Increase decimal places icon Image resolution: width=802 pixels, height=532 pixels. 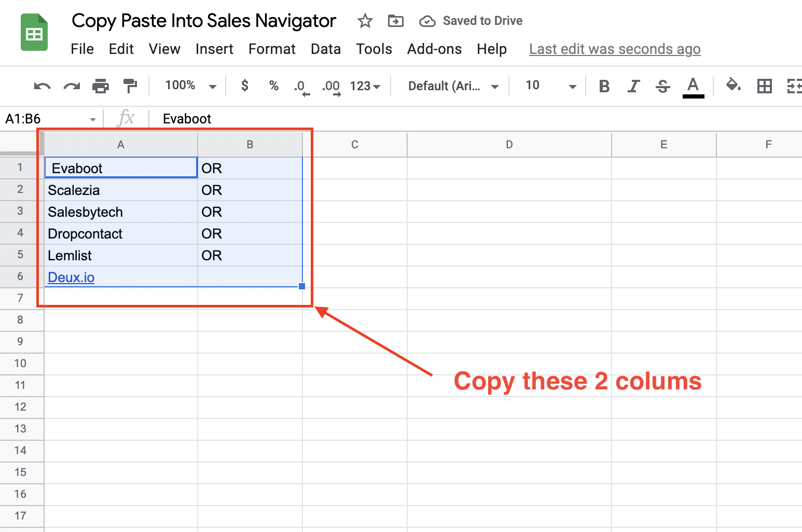(331, 87)
